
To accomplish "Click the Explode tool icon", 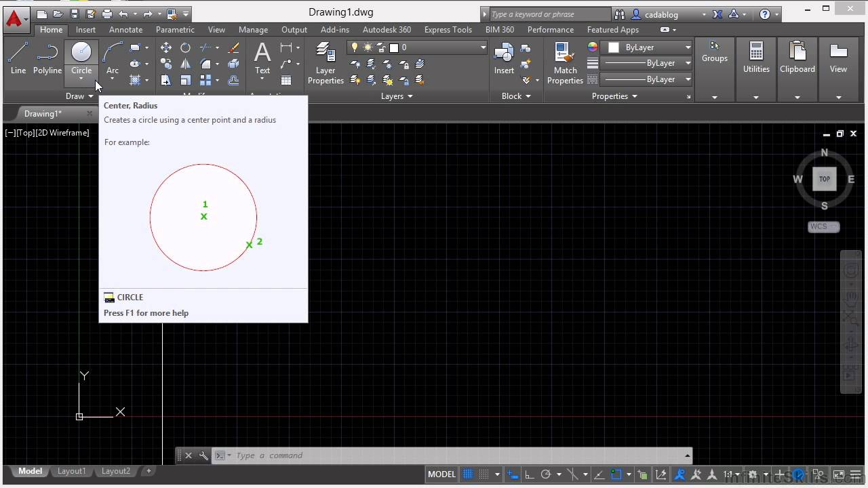I will (234, 64).
